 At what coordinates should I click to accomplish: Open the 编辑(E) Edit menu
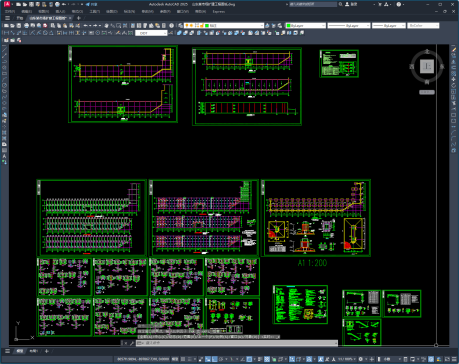[x=27, y=11]
